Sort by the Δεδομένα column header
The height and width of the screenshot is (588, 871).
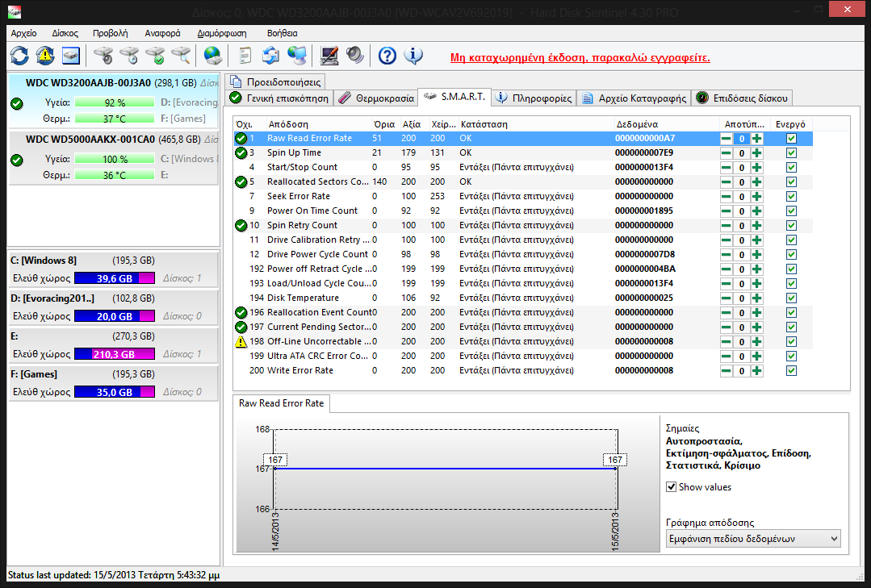667,124
